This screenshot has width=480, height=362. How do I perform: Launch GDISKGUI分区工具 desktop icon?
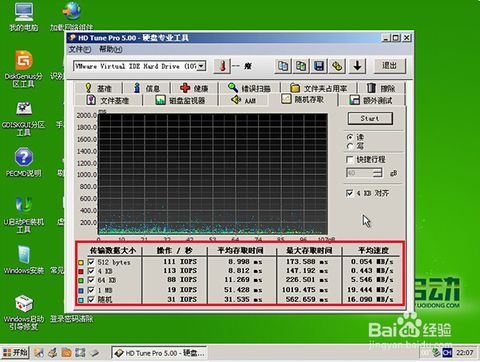[24, 118]
